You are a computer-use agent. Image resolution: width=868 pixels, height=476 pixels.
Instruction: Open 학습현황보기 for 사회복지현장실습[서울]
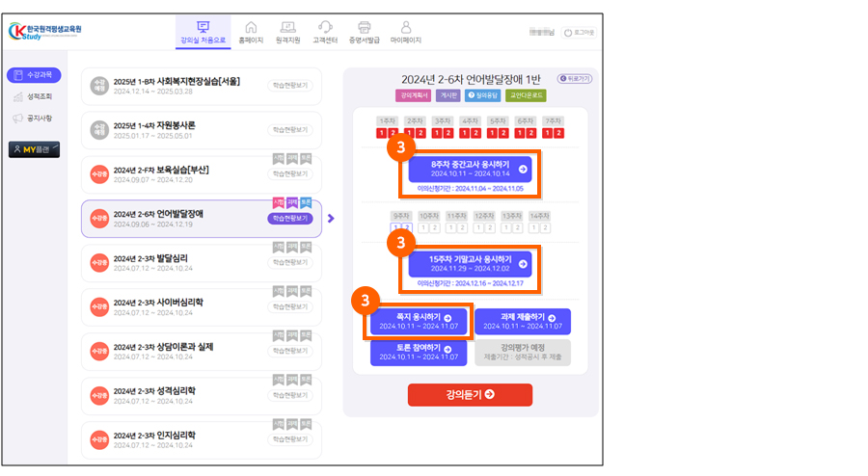click(290, 86)
